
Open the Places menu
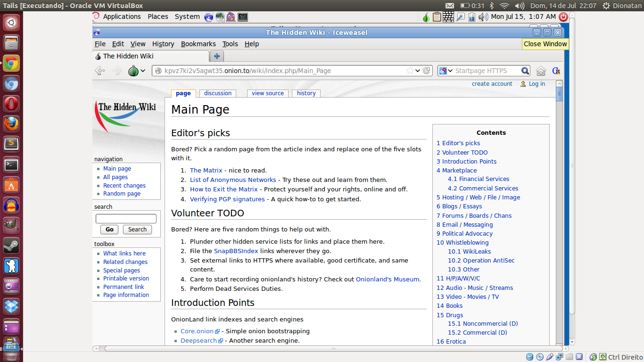pyautogui.click(x=158, y=16)
